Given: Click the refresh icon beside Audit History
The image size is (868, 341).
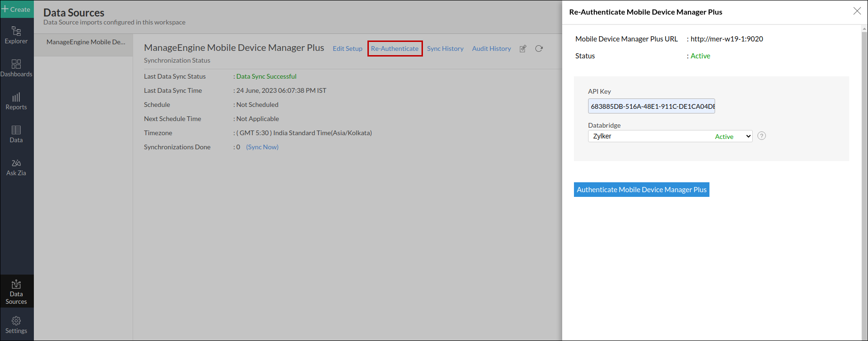Looking at the screenshot, I should tap(539, 49).
